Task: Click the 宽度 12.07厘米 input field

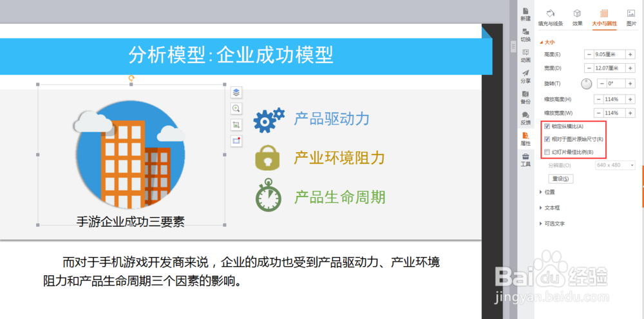Action: [609, 68]
